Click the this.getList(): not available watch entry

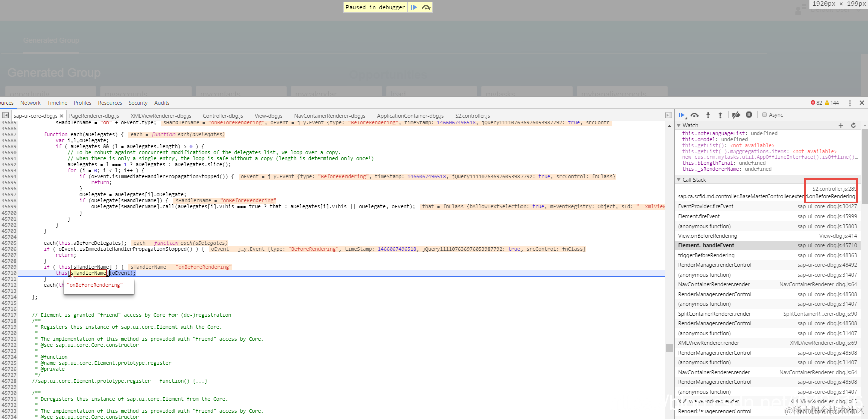tap(728, 145)
